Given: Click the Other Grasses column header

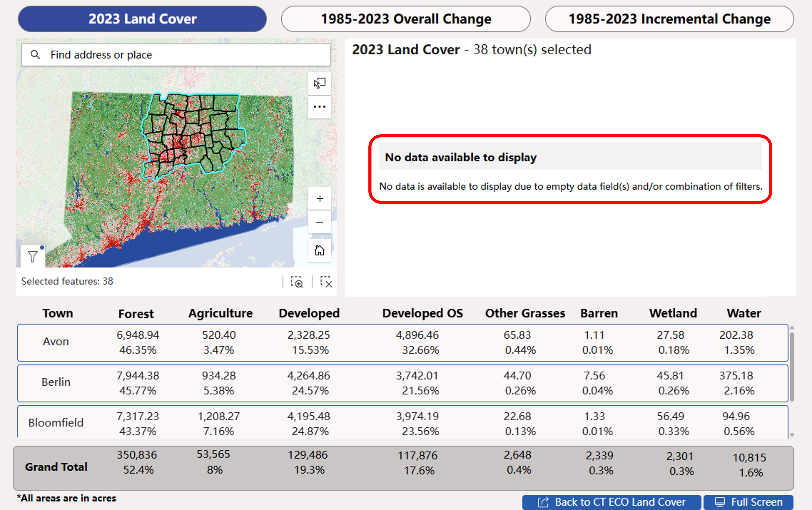Looking at the screenshot, I should tap(525, 313).
